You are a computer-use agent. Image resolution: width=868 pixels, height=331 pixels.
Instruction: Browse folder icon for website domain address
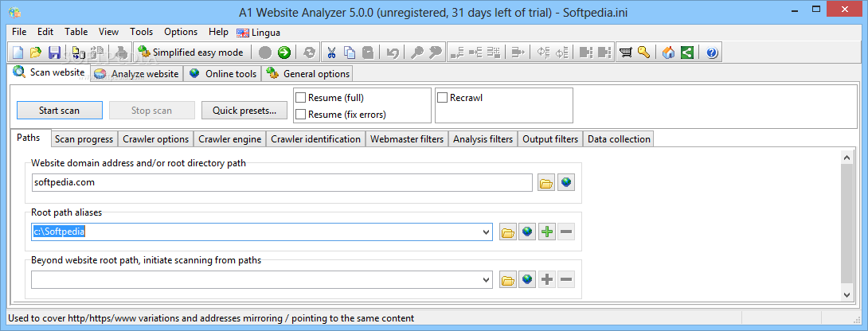tap(546, 182)
